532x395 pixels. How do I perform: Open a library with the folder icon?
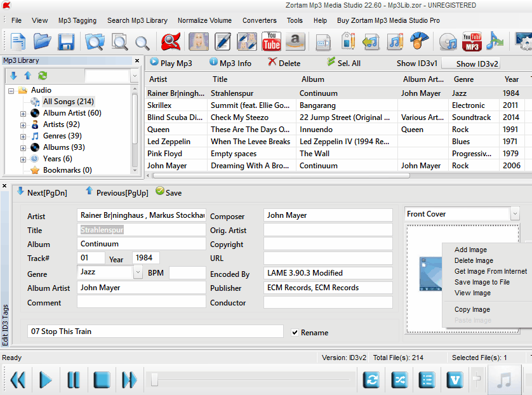(43, 42)
